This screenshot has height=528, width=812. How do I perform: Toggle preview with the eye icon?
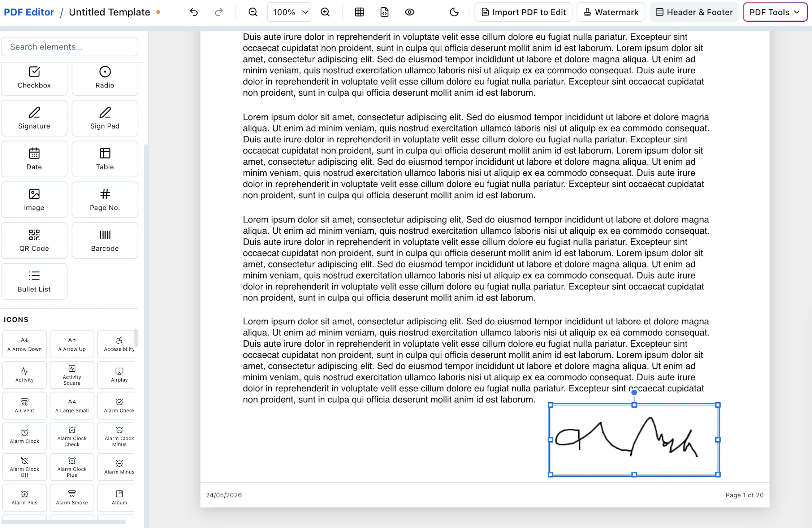(409, 12)
